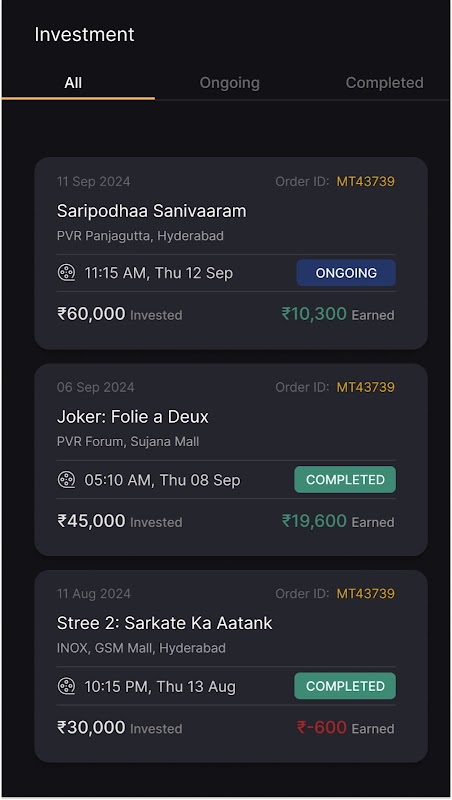Click film reel icon beside 05:10 AM showtime
The image size is (452, 800).
pyautogui.click(x=66, y=480)
